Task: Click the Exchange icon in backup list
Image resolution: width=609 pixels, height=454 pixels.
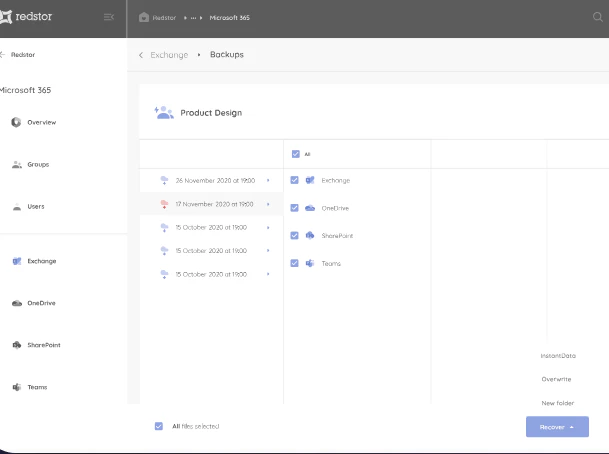Action: [x=310, y=180]
